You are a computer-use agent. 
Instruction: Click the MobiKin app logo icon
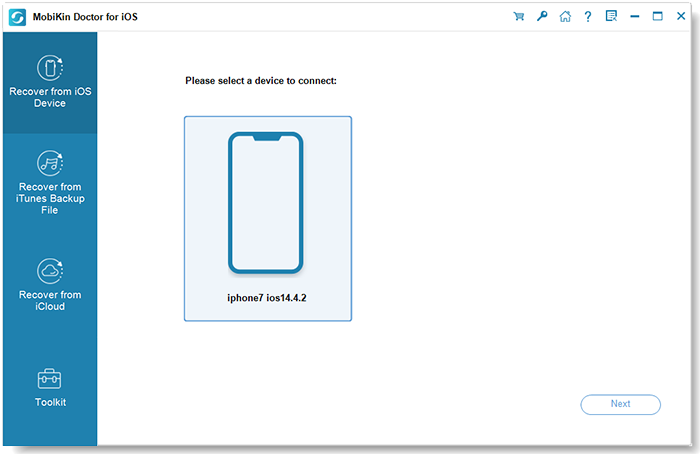pos(17,17)
